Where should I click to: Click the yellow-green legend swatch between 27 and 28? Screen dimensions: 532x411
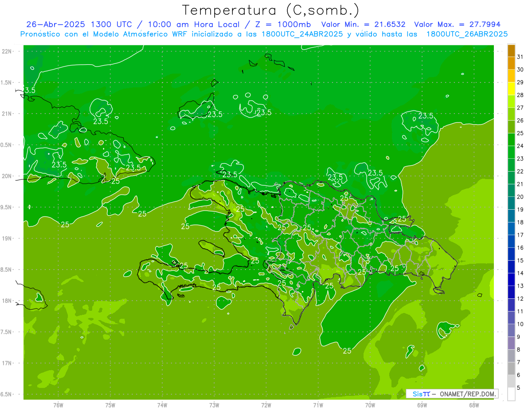coord(511,102)
